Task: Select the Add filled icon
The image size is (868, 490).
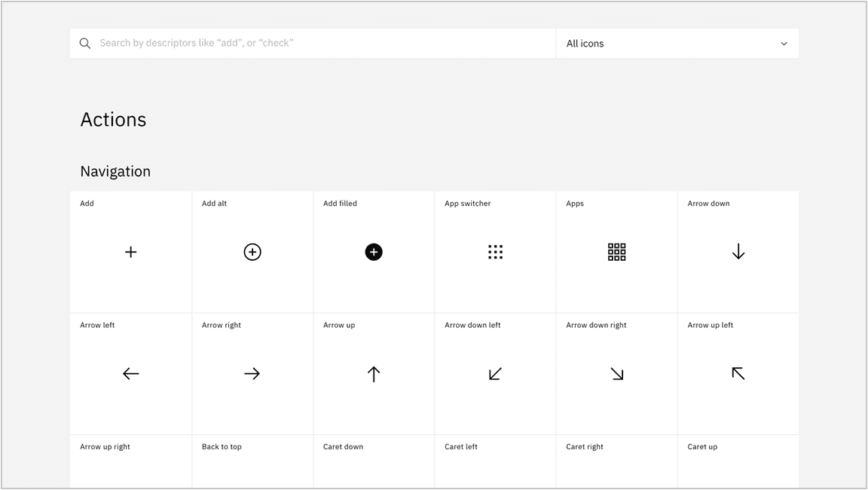Action: coord(374,252)
